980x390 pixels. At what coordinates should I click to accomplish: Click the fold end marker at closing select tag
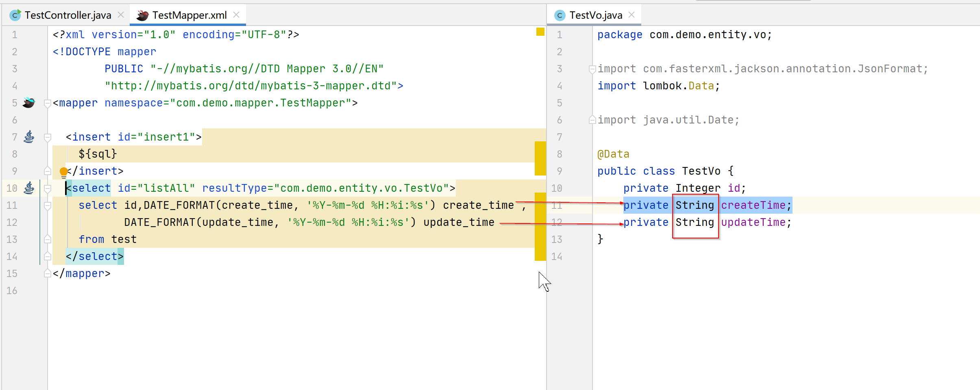(47, 256)
